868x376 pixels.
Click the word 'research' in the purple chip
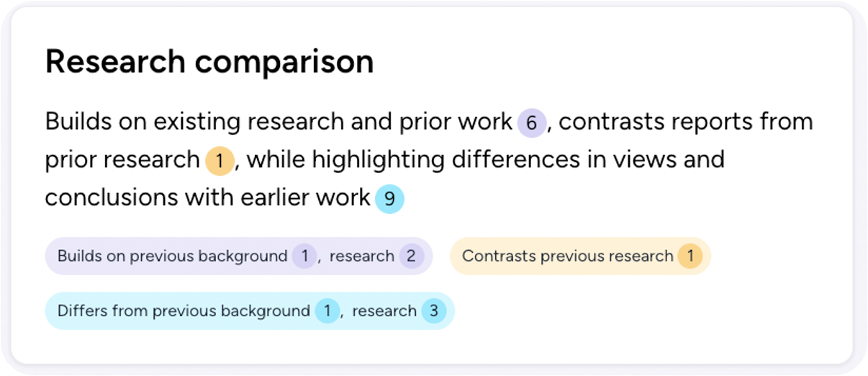click(361, 256)
